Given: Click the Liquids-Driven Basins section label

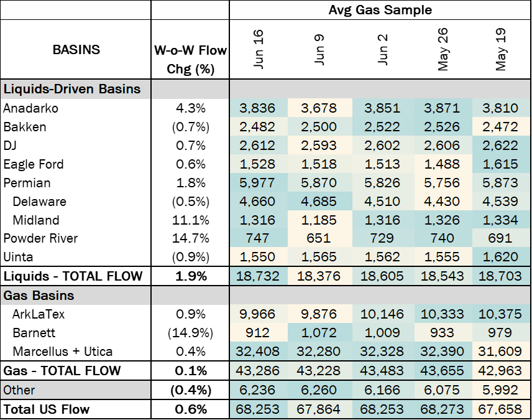Looking at the screenshot, I should [x=72, y=89].
